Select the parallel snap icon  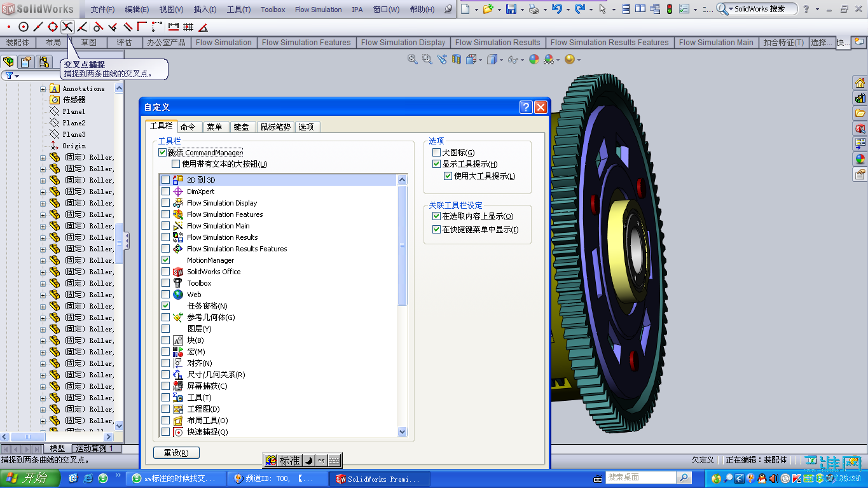coord(127,27)
